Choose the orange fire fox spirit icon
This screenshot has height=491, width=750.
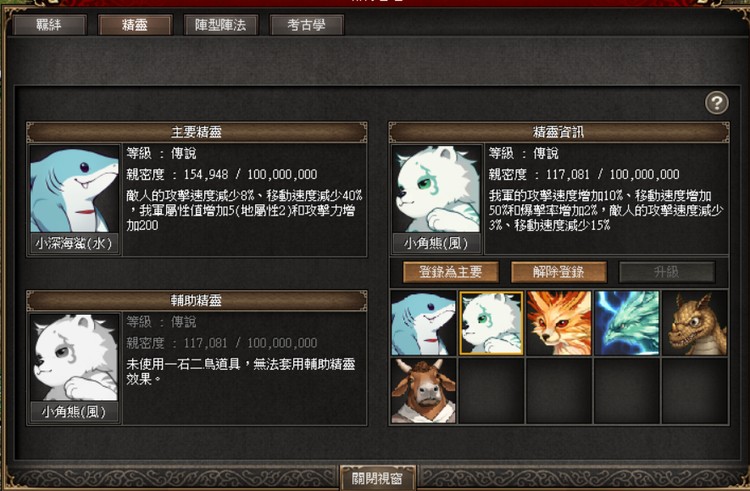click(559, 323)
